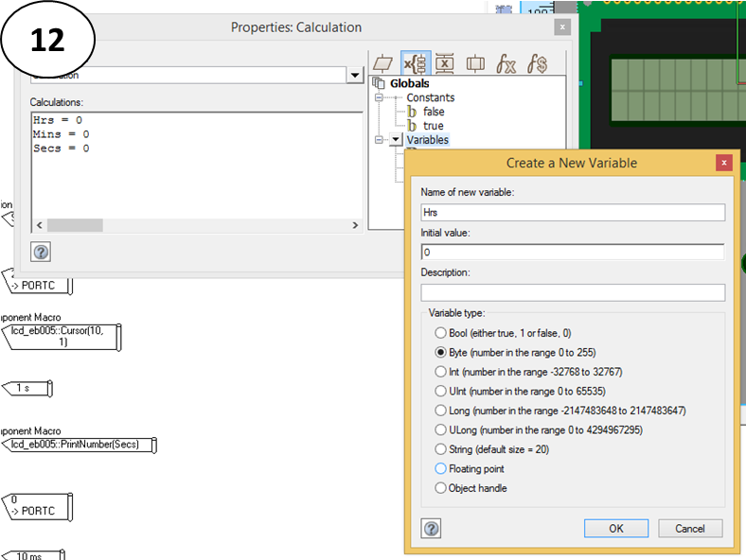The height and width of the screenshot is (560, 746).
Task: Open the Variables dropdown arrow menu
Action: (396, 140)
